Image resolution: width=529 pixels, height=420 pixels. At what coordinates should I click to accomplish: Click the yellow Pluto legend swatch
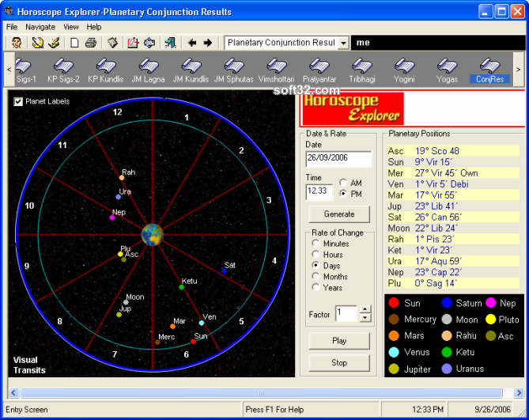point(490,319)
